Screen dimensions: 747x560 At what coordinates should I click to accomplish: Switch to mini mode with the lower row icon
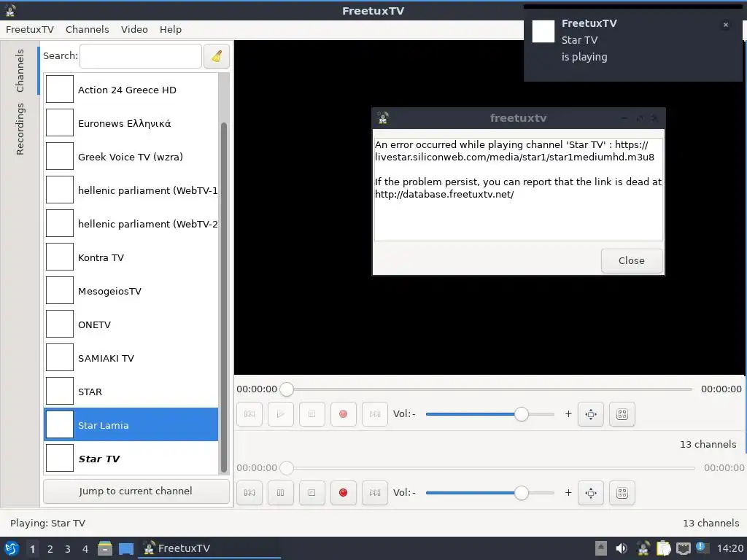coord(622,493)
